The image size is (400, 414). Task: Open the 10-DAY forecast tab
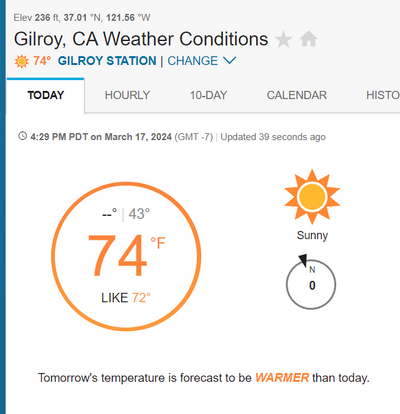pos(208,95)
